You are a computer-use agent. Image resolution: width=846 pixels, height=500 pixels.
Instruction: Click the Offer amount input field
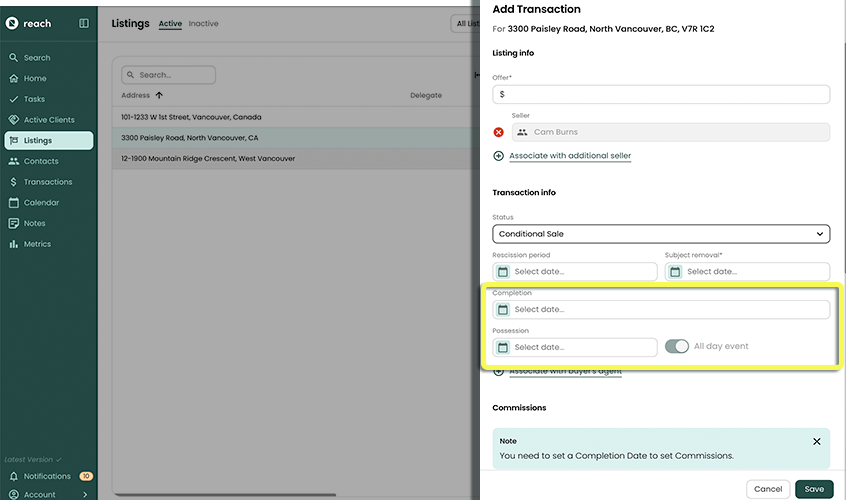(661, 94)
